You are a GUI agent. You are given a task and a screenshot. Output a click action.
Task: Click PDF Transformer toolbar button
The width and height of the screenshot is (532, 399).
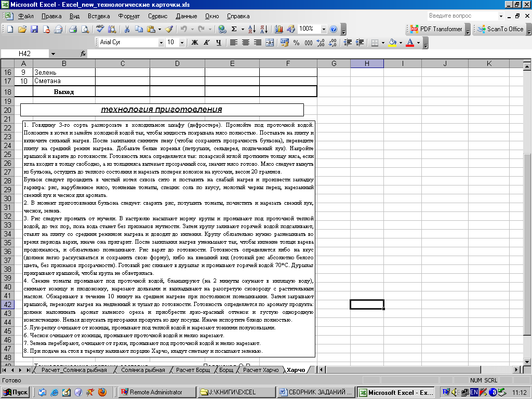coord(436,29)
